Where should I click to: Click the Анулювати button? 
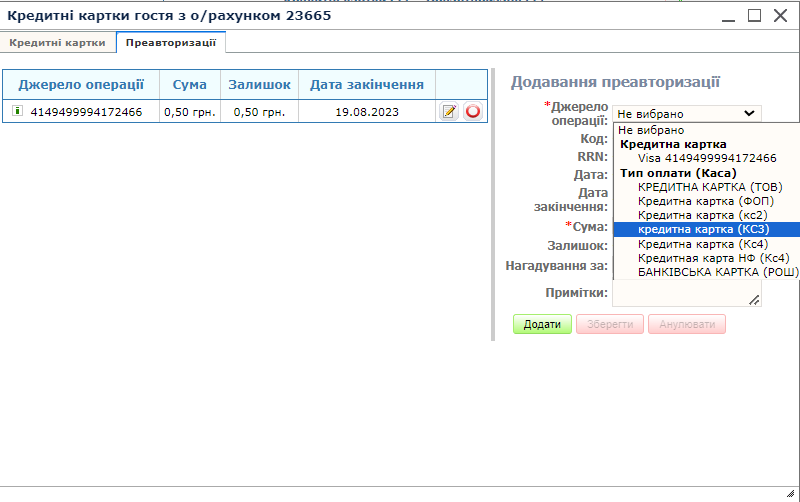[686, 325]
